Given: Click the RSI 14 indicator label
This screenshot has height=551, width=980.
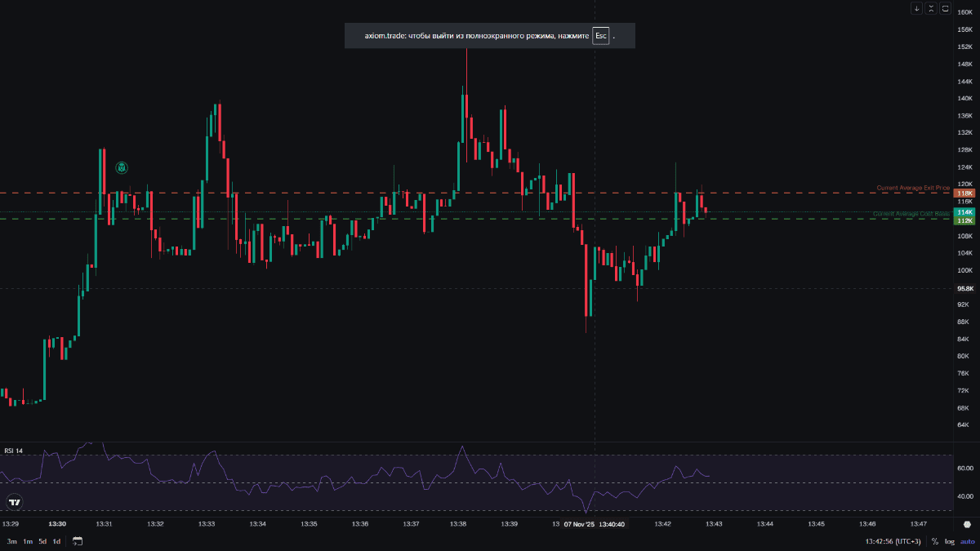Looking at the screenshot, I should (x=14, y=451).
